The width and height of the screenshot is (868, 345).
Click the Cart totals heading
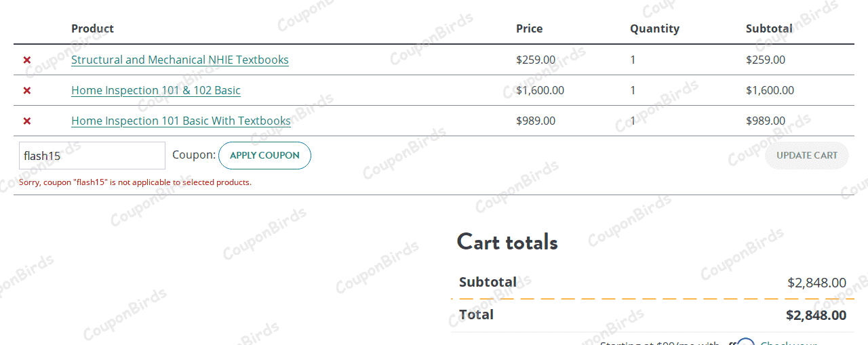[507, 242]
